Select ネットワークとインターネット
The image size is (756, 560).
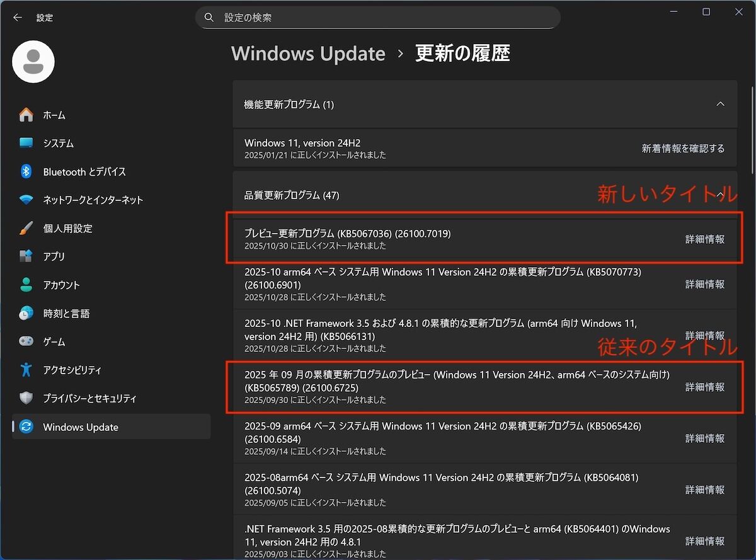[112, 200]
